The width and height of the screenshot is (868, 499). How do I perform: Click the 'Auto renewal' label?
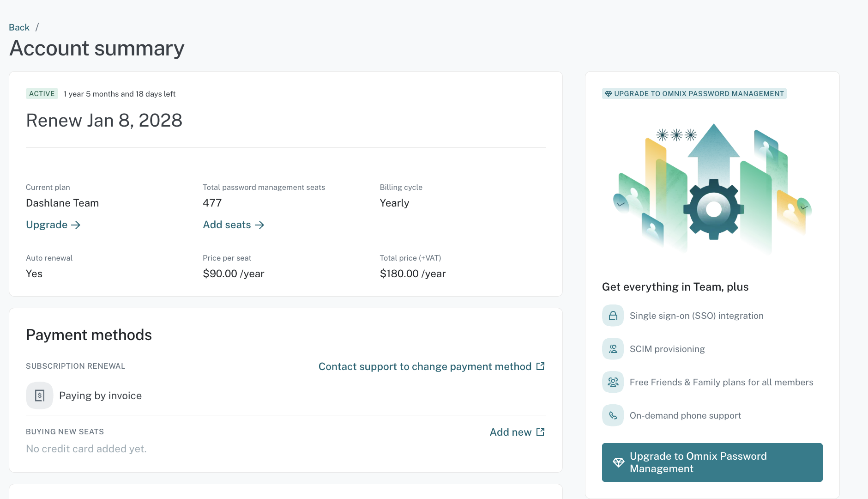pos(49,258)
